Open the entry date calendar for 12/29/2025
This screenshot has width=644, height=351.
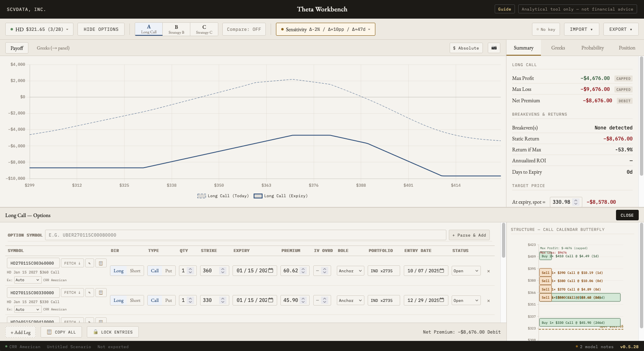[442, 300]
